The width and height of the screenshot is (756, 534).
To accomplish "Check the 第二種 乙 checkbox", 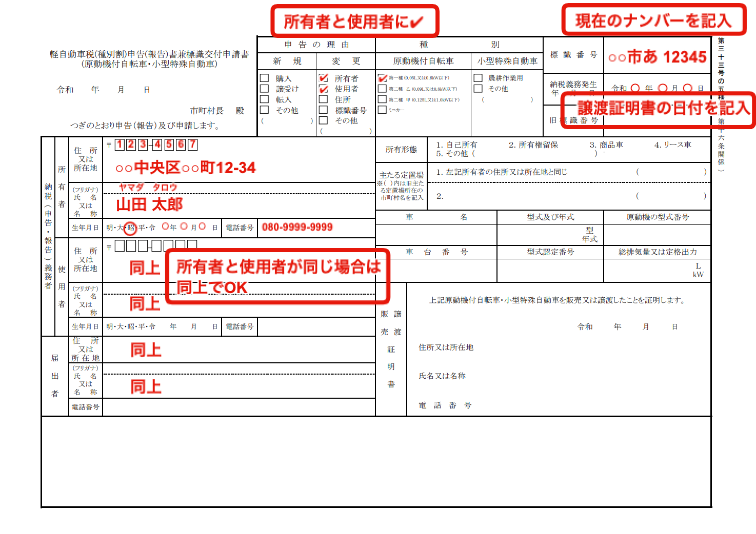I will (x=382, y=89).
